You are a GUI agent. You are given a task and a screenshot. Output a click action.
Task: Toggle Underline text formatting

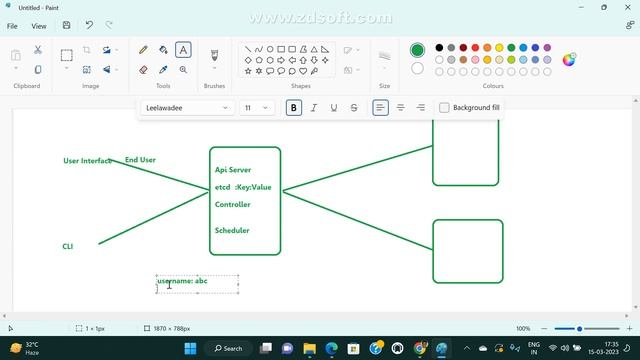click(333, 108)
